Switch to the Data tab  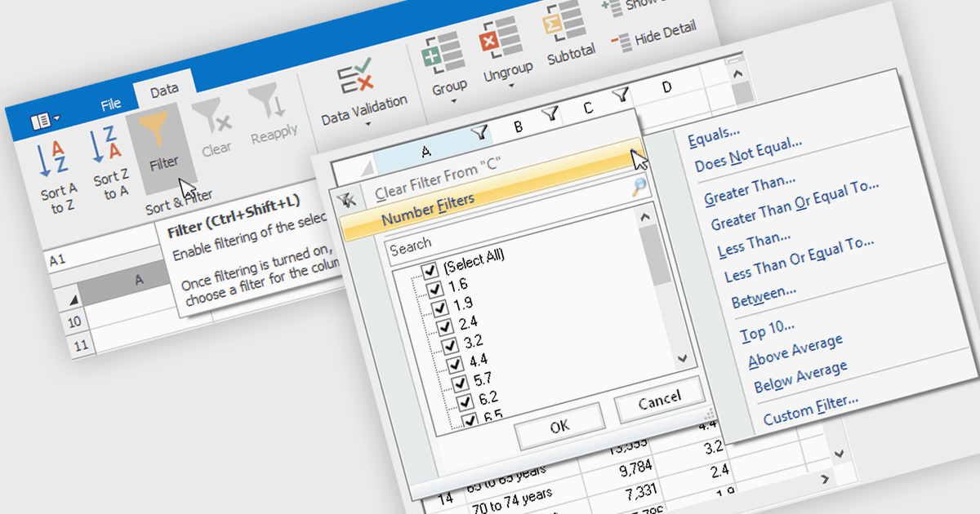coord(164,91)
